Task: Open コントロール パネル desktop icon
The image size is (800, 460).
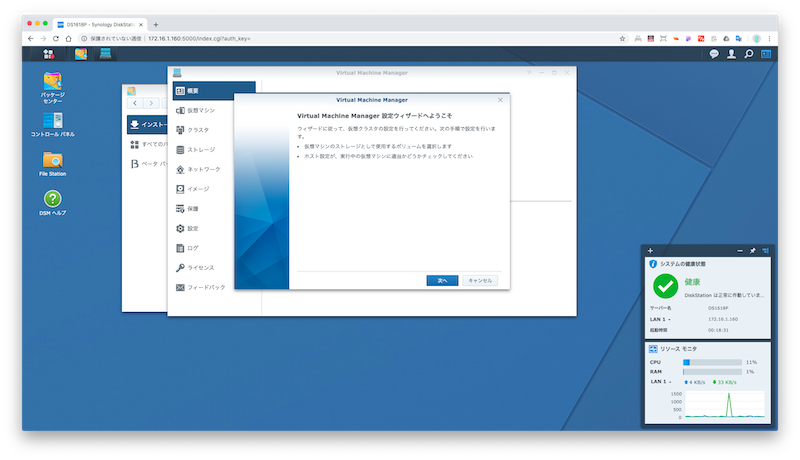Action: [53, 125]
